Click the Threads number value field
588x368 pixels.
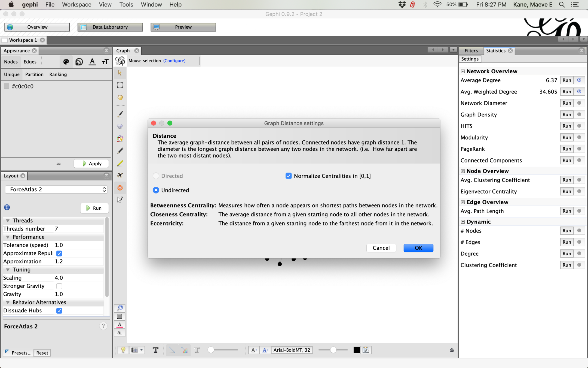[78, 229]
